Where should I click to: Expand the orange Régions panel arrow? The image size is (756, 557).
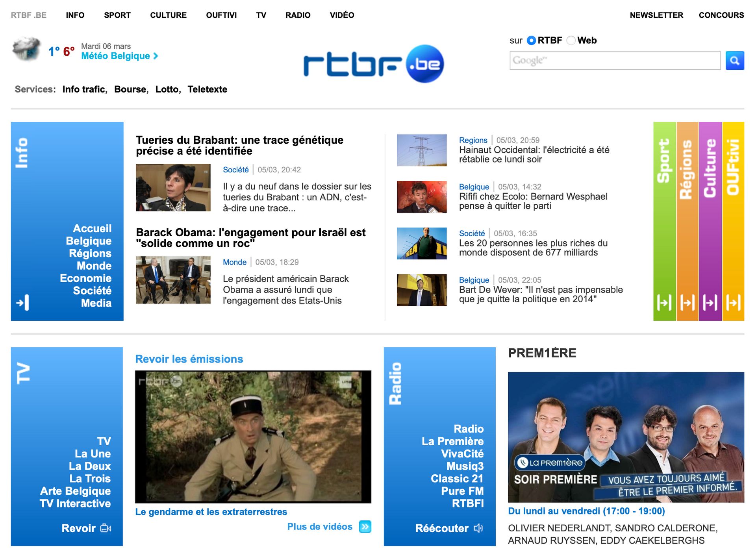point(687,302)
